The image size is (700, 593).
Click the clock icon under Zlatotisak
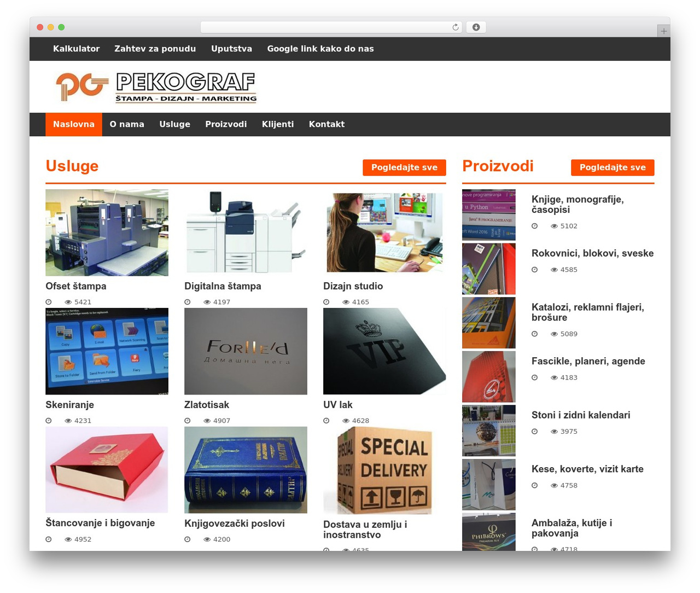click(188, 421)
